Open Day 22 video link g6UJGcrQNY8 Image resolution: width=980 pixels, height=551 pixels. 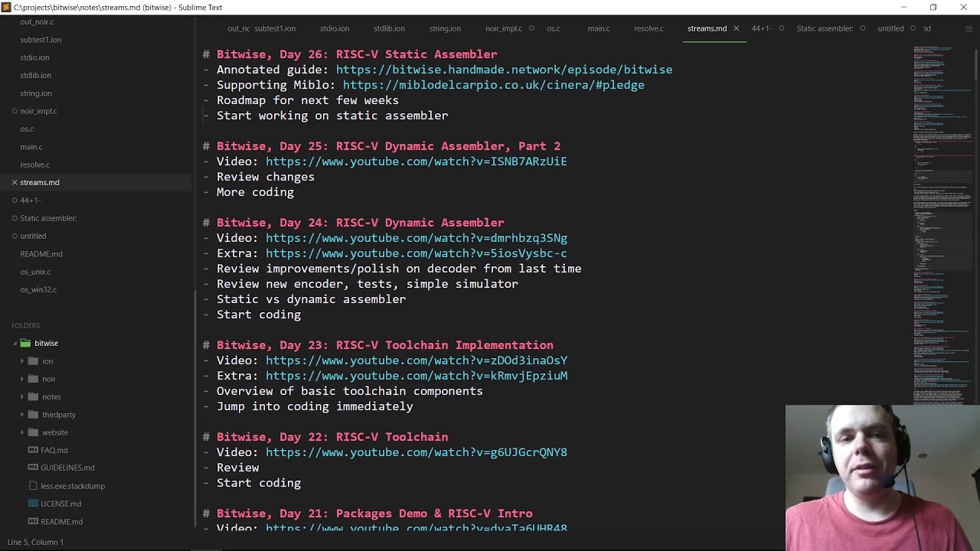point(416,452)
